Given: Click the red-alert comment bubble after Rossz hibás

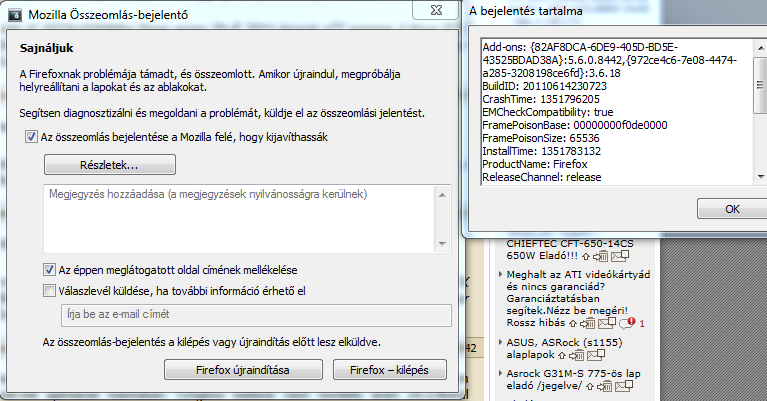Looking at the screenshot, I should (x=627, y=323).
